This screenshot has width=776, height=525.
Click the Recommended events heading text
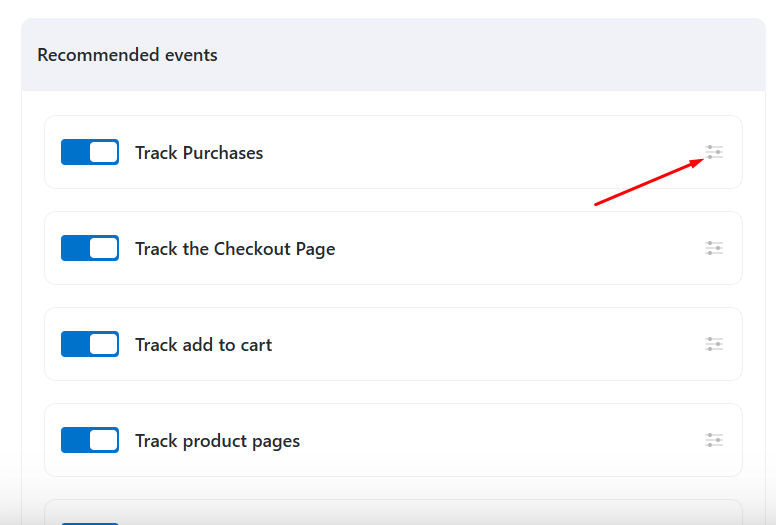coord(127,55)
